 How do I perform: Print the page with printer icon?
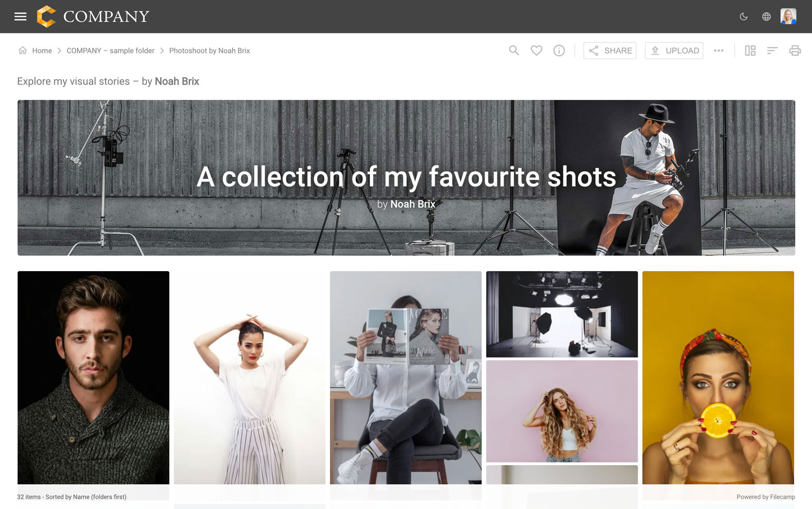point(795,51)
